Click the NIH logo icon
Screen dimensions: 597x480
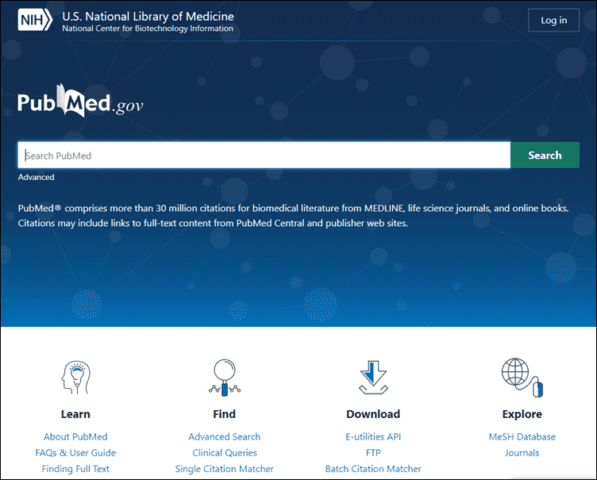point(35,19)
